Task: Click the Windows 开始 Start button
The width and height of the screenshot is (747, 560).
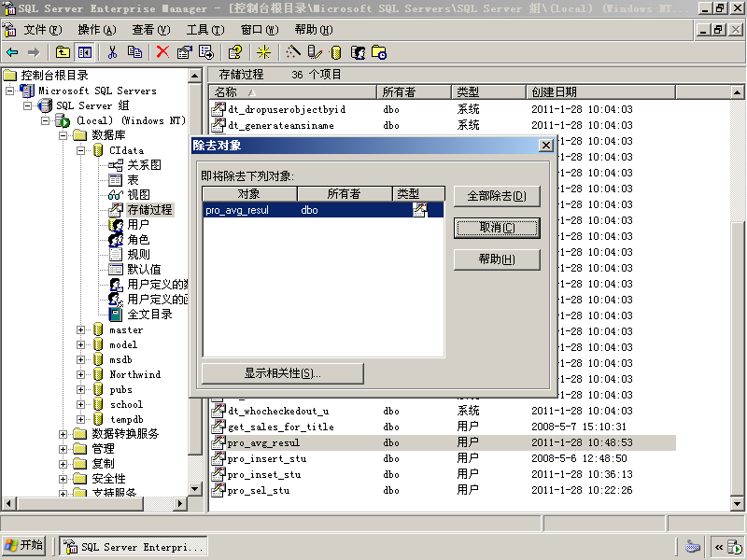Action: click(x=24, y=545)
